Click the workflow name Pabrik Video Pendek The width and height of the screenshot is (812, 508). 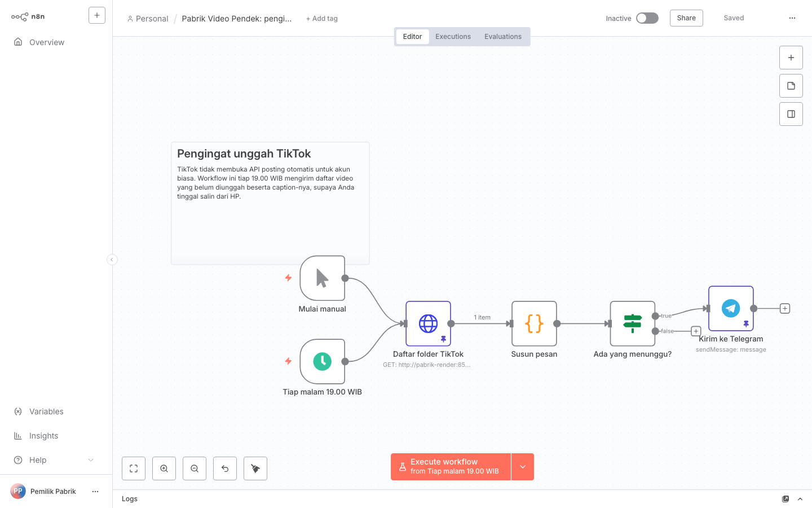pyautogui.click(x=237, y=19)
